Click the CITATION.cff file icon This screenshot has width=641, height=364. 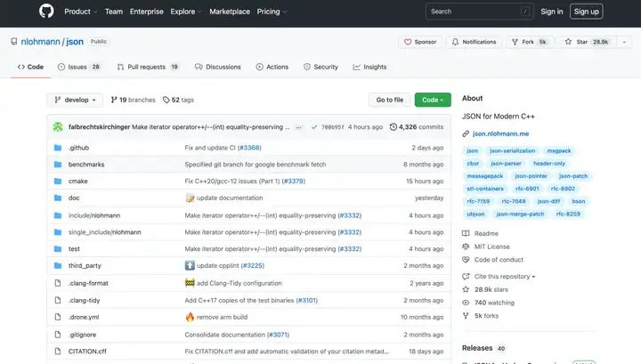click(x=58, y=352)
